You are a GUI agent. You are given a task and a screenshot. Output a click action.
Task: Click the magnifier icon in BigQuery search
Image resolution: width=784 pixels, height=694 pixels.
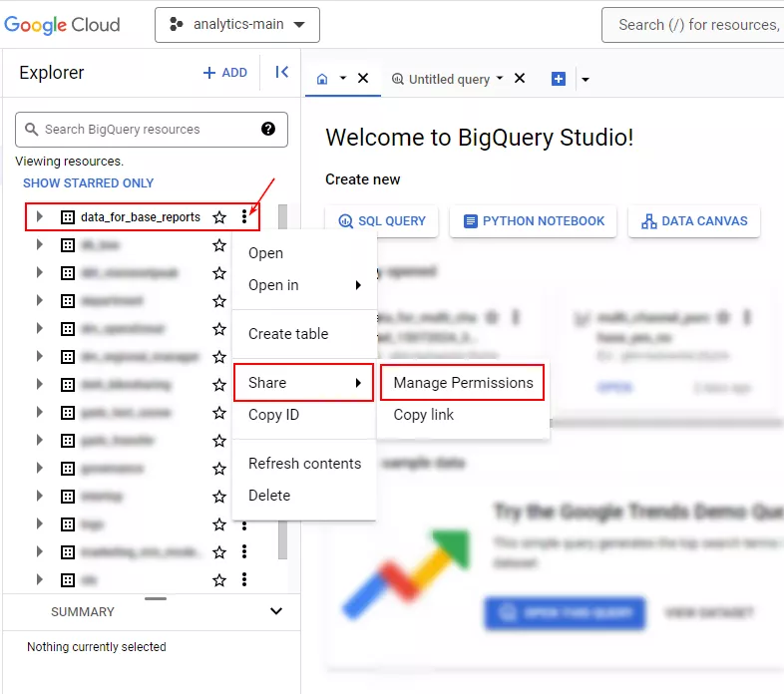tap(31, 129)
